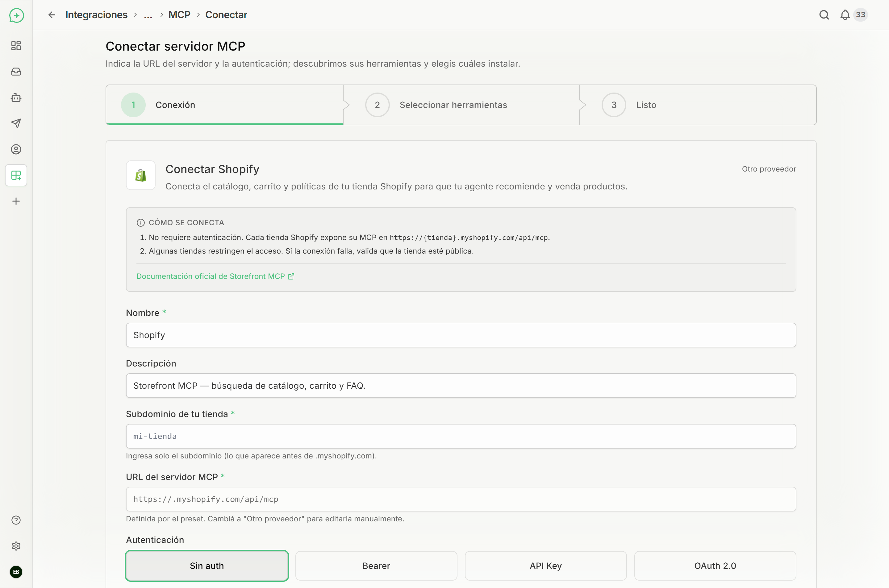
Task: Click the URL del servidor MCP field
Action: 461,499
